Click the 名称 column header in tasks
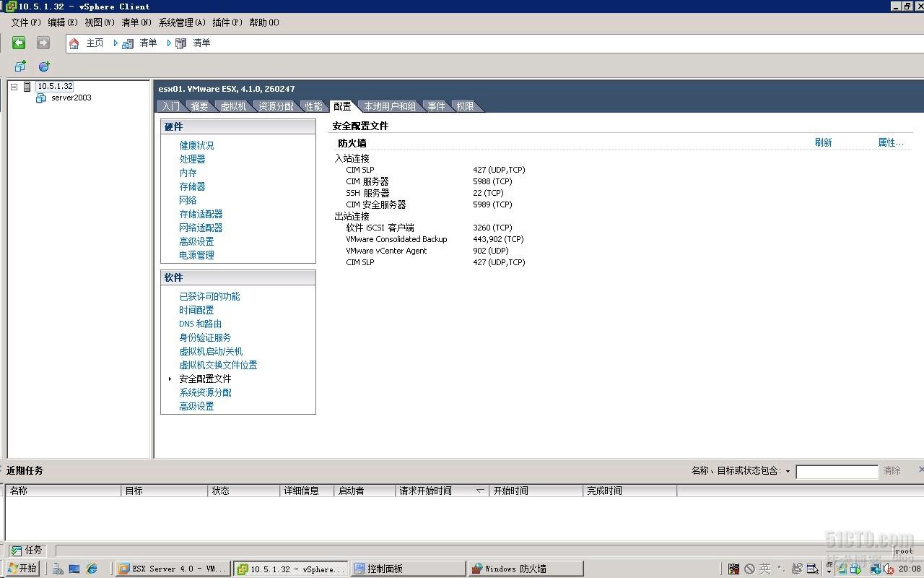This screenshot has width=924, height=578. click(63, 491)
